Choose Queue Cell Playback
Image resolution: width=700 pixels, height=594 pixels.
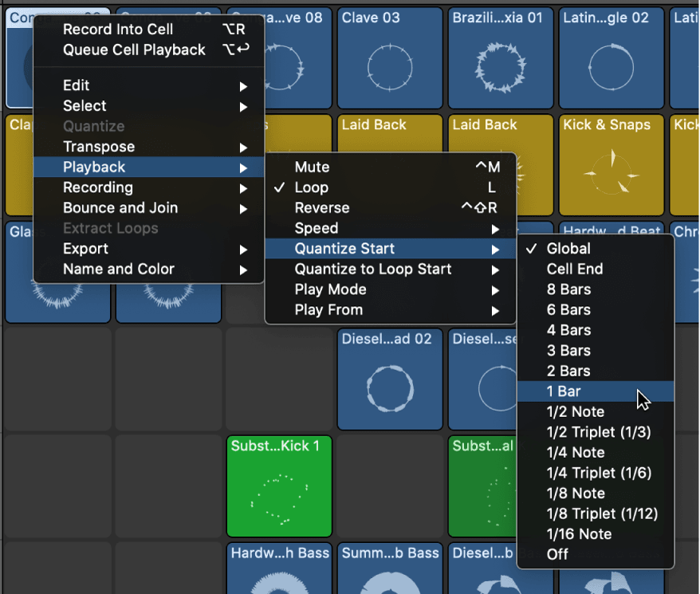(x=148, y=50)
